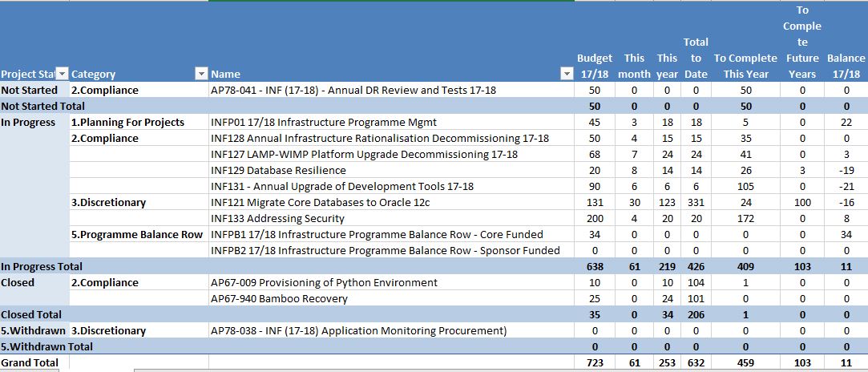Open the Project Status filter dropdown
The height and width of the screenshot is (372, 868).
pyautogui.click(x=63, y=74)
